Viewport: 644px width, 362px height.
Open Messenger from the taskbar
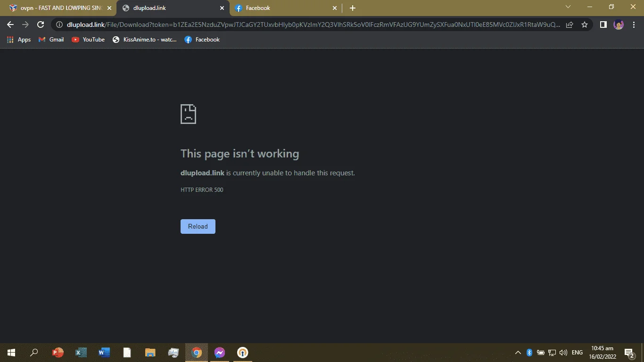click(x=220, y=353)
